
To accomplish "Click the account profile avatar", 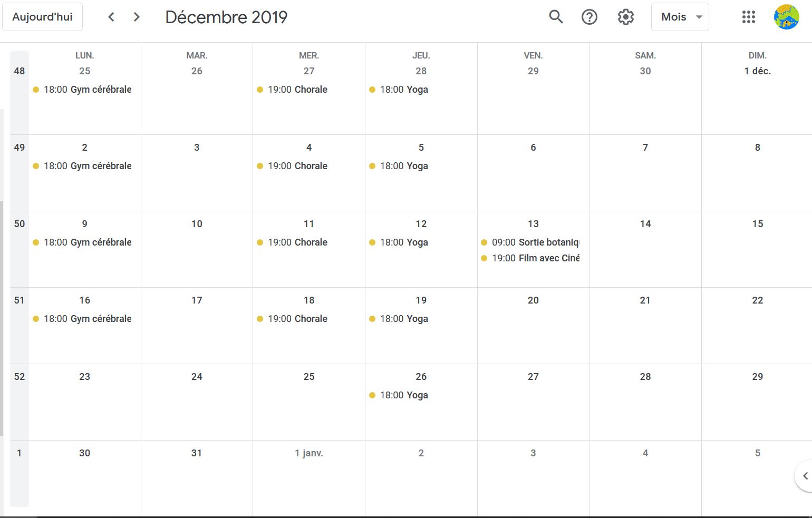I will [786, 17].
